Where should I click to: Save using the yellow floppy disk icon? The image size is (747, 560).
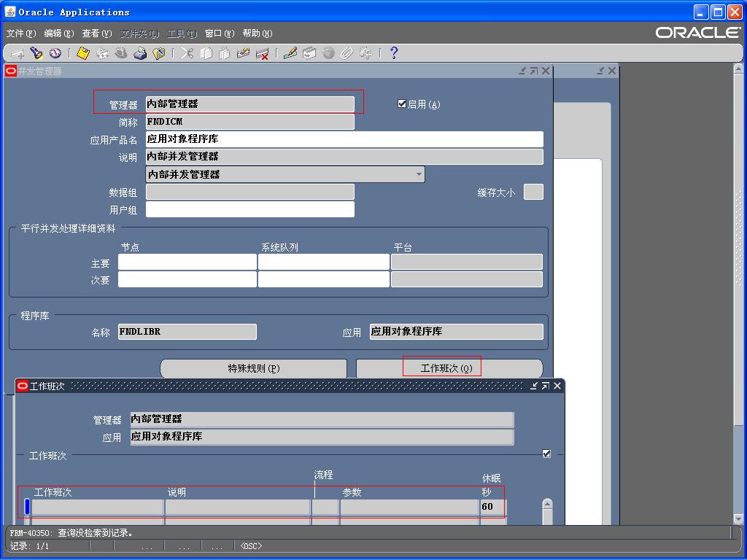(x=83, y=53)
